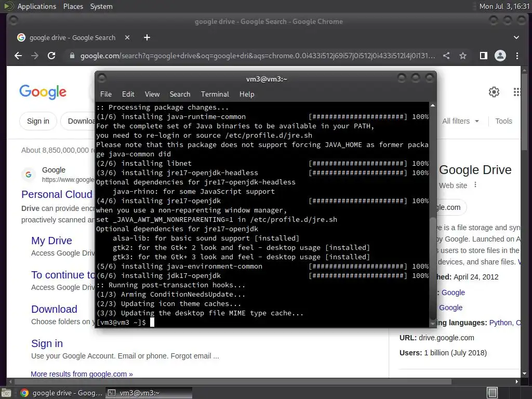Show desktop via panel left icon
The height and width of the screenshot is (399, 532).
(x=6, y=393)
